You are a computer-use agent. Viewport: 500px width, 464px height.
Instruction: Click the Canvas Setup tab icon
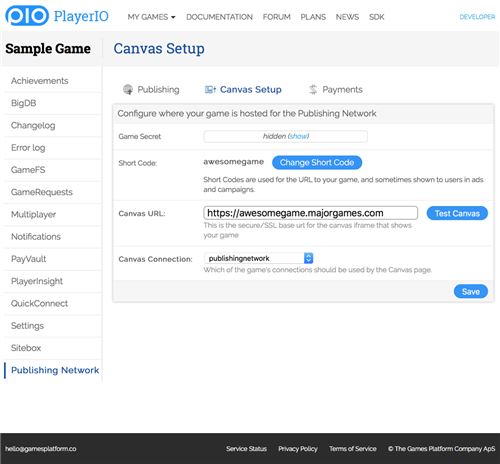pos(210,89)
